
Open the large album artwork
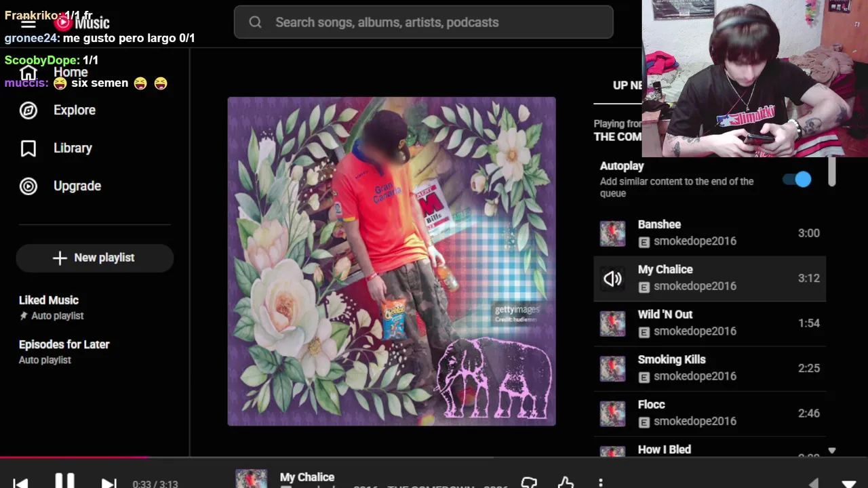pyautogui.click(x=391, y=262)
